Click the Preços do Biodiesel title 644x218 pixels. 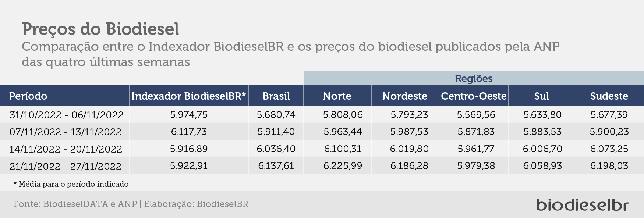[x=100, y=29]
